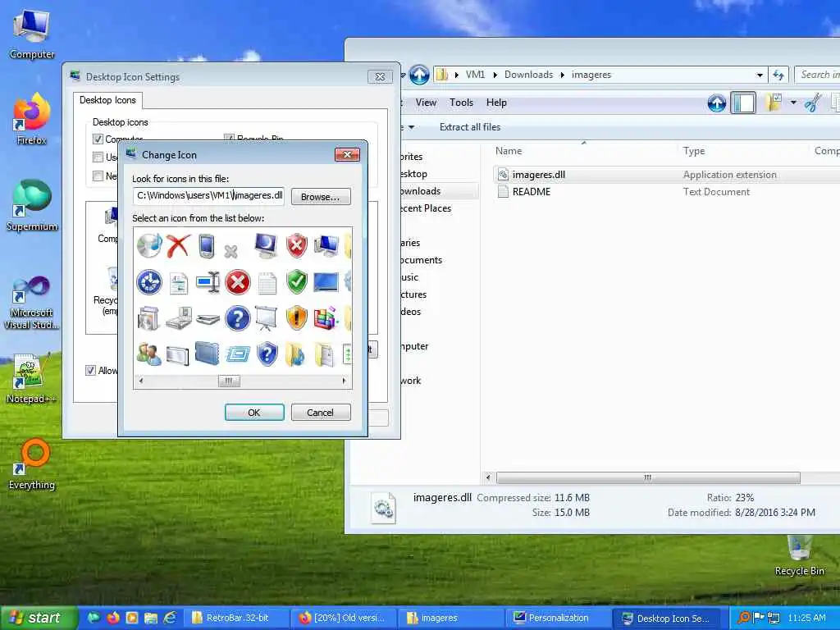Open Firefox desktop shortcut

click(x=32, y=119)
